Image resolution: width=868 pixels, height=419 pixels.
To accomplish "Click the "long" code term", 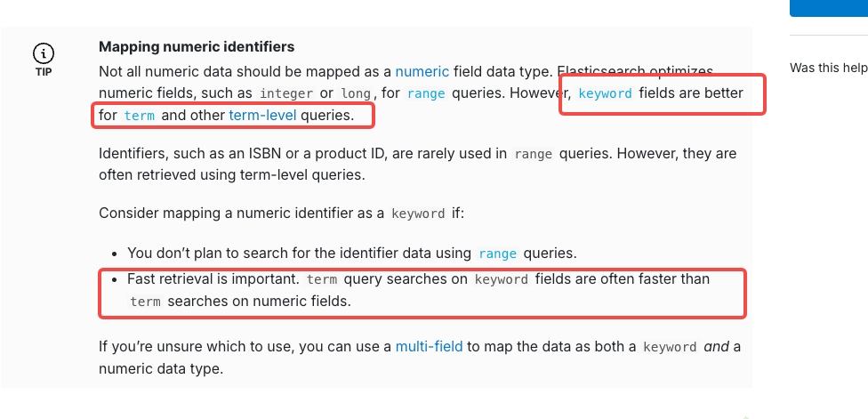I will coord(355,93).
